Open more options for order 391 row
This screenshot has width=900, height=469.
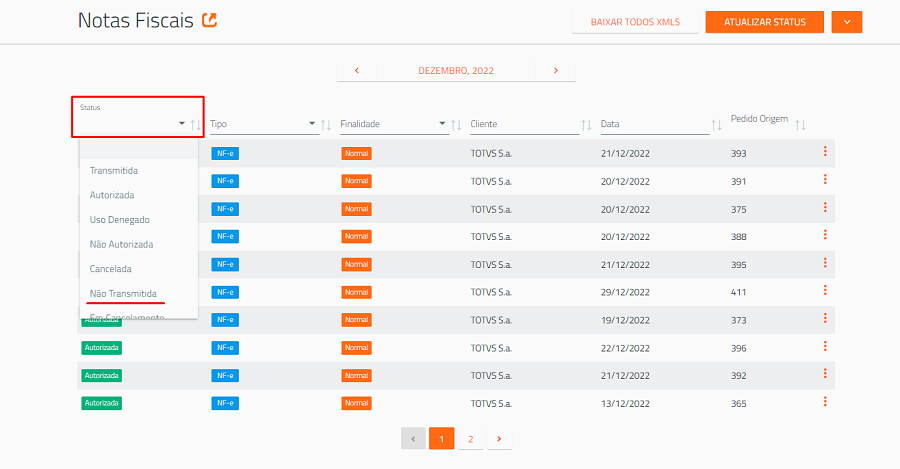point(825,179)
